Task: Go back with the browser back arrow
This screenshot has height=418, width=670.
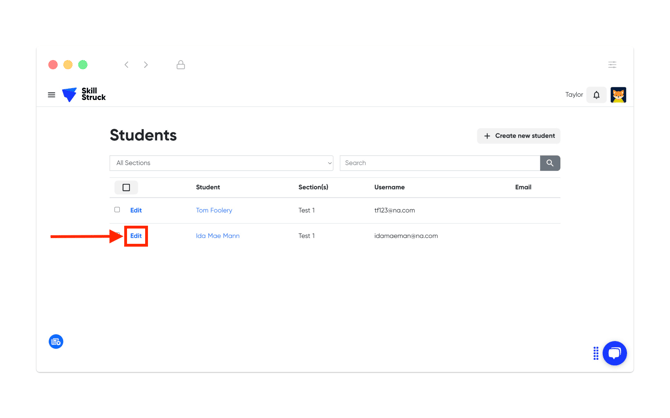Action: pos(126,65)
